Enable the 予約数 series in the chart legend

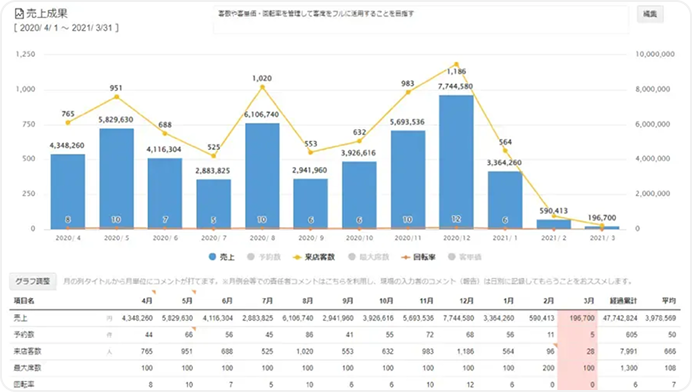tap(264, 257)
